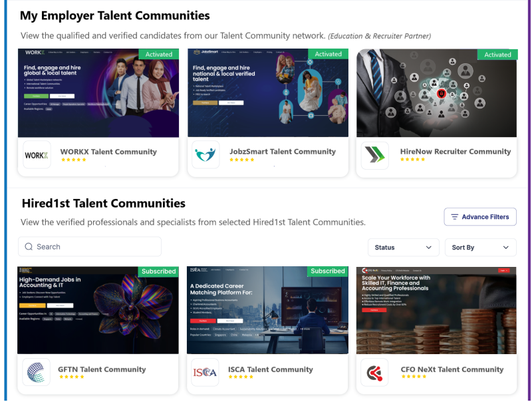Click the HireNow green arrows logo
The image size is (532, 402).
coord(374,155)
